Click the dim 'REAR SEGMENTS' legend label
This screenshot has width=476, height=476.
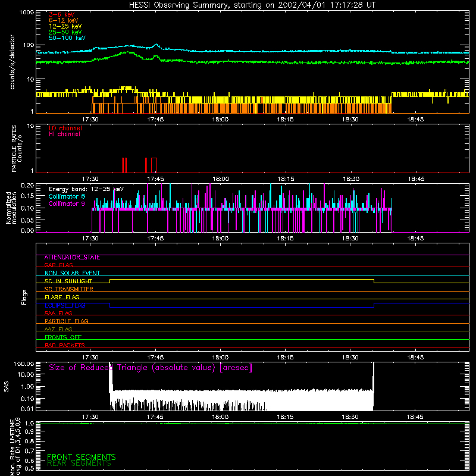point(79,464)
